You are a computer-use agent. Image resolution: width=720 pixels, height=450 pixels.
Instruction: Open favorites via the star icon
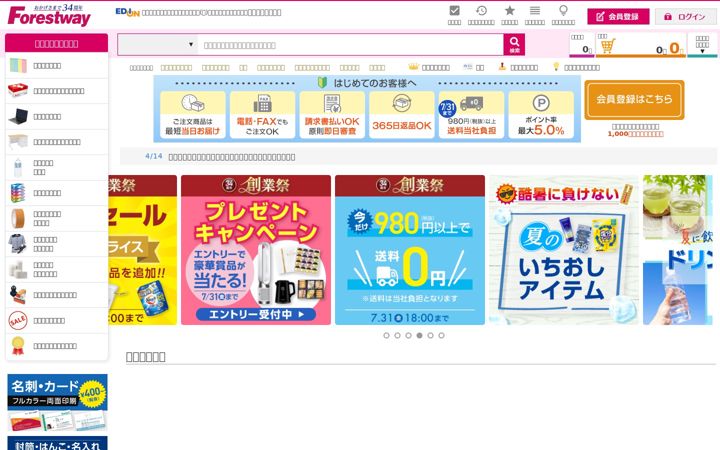(509, 11)
